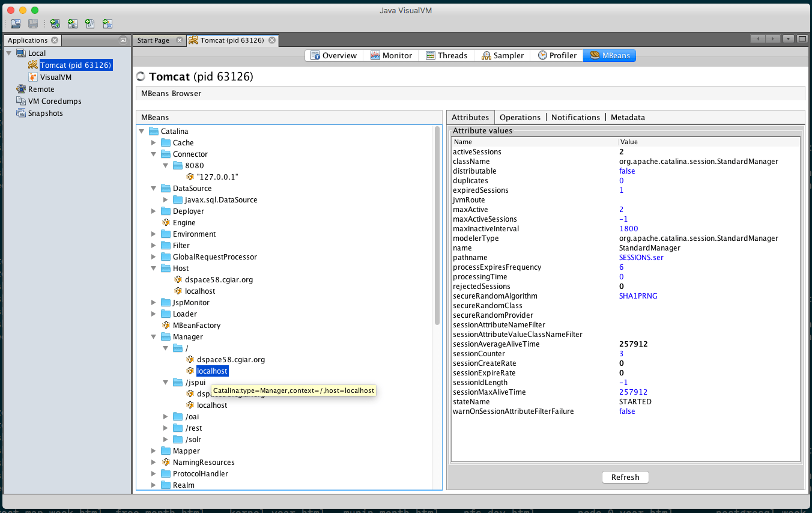The image size is (812, 513).
Task: Select dspace58.cgiar.org under the / manager
Action: [231, 360]
